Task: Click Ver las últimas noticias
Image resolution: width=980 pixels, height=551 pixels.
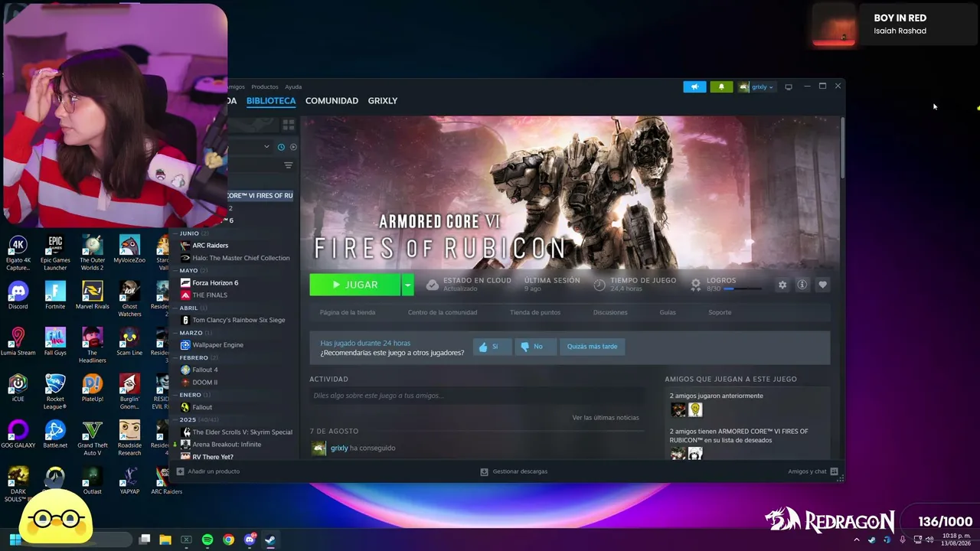Action: [x=606, y=417]
